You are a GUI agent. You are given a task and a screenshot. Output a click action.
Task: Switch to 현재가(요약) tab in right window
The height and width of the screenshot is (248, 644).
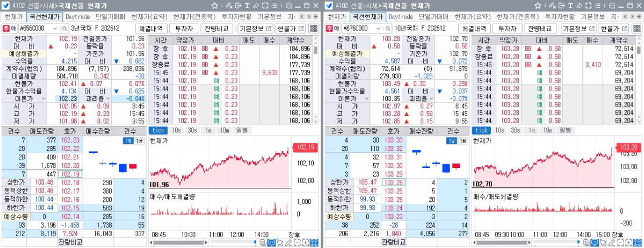point(473,17)
